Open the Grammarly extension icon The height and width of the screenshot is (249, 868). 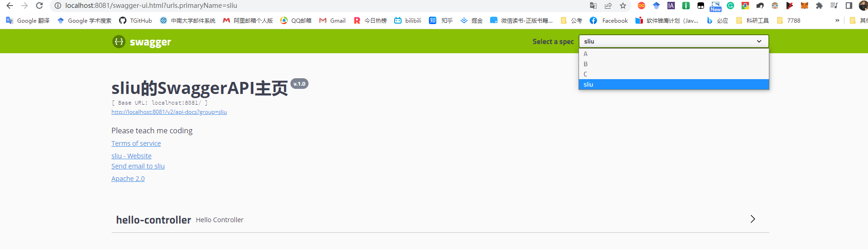[x=730, y=6]
